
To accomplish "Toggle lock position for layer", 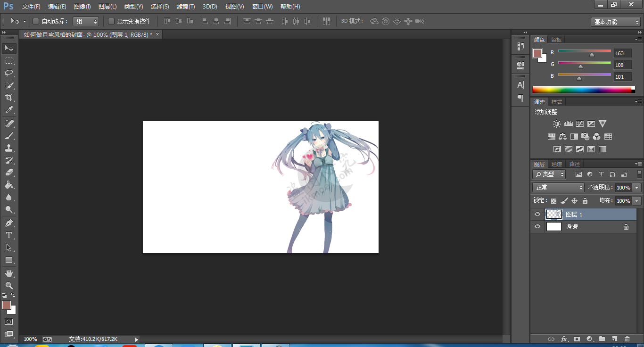I will click(x=575, y=201).
